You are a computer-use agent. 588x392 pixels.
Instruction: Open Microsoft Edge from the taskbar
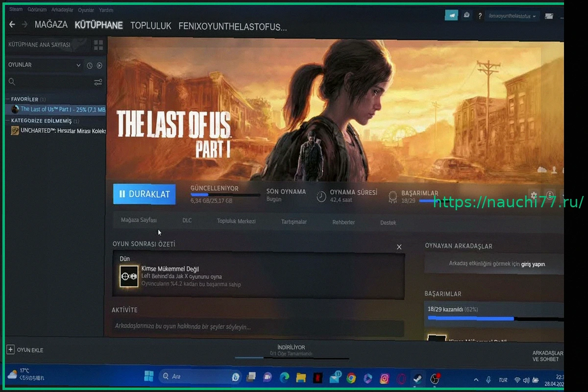(284, 377)
